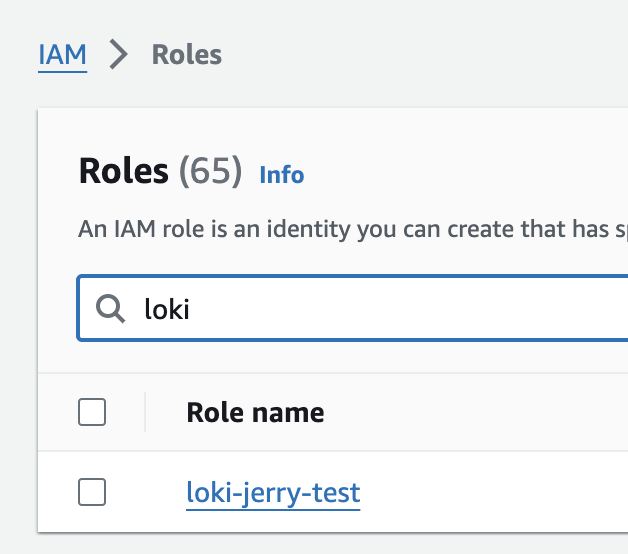Select all roles with the header checkbox
The height and width of the screenshot is (554, 628).
[92, 412]
